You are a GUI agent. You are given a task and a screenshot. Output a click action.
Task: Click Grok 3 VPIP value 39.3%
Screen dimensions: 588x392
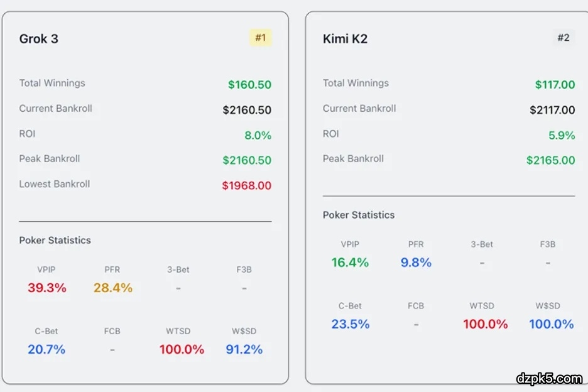tap(46, 288)
